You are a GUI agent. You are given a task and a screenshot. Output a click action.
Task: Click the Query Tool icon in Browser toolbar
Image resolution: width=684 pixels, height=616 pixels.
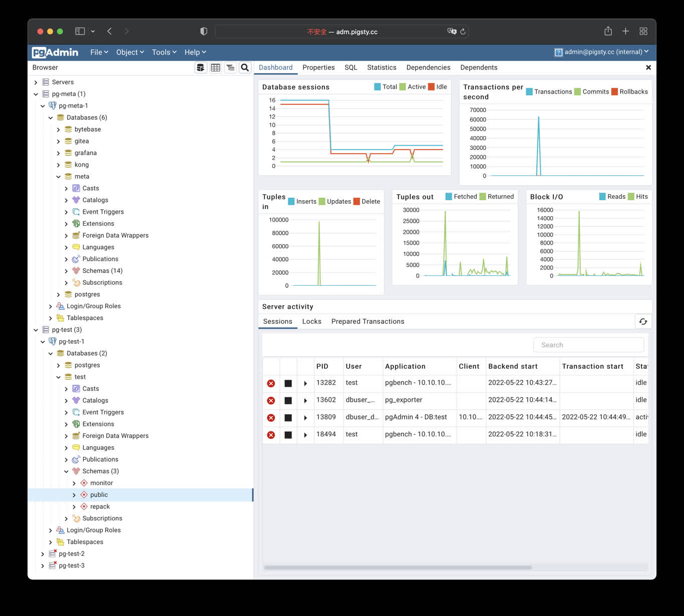pos(200,68)
